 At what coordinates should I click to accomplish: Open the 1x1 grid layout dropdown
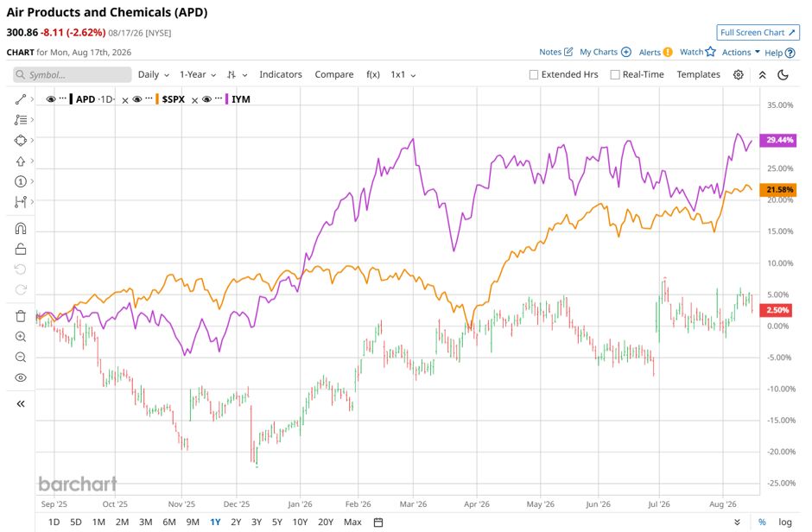pyautogui.click(x=403, y=74)
